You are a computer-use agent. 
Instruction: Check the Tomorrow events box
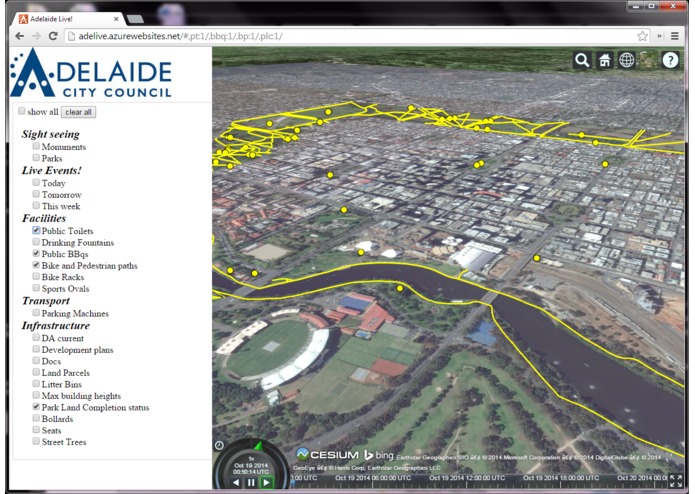(x=36, y=194)
